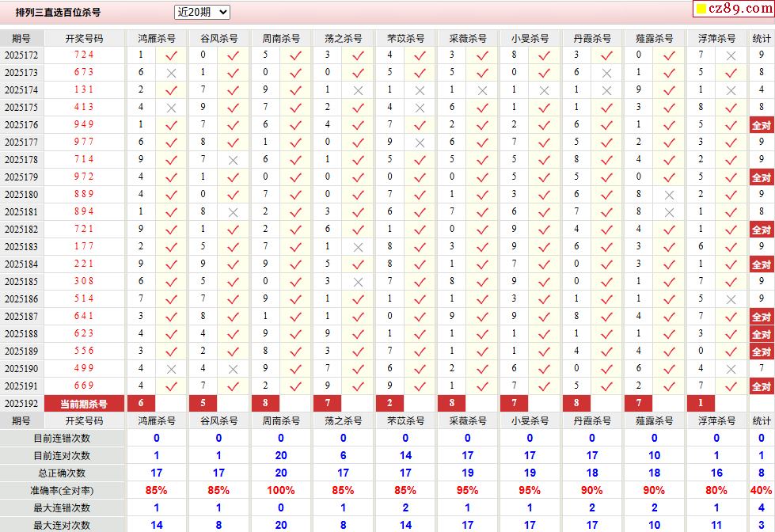Click the X mark for 荡之杀号 in row 2025183
The width and height of the screenshot is (775, 532).
tap(359, 247)
